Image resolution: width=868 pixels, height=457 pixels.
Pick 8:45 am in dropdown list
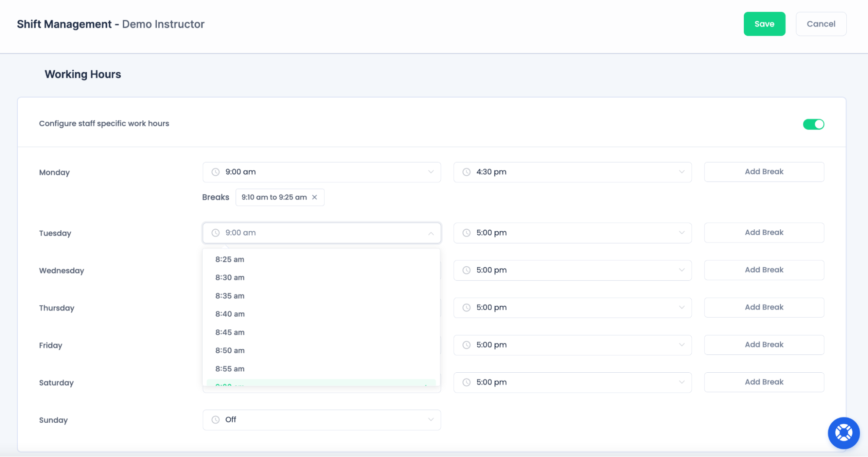click(321, 332)
